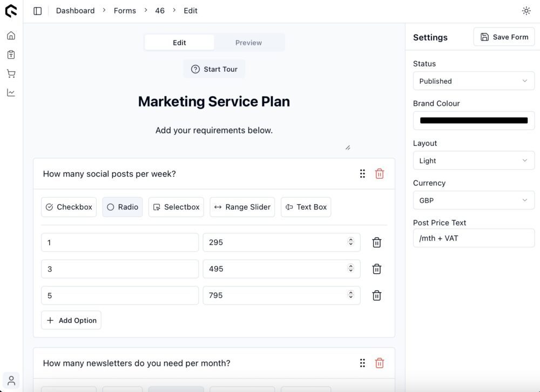This screenshot has height=392, width=540.
Task: Click the 'Add your requirements below.' description
Action: [x=214, y=130]
